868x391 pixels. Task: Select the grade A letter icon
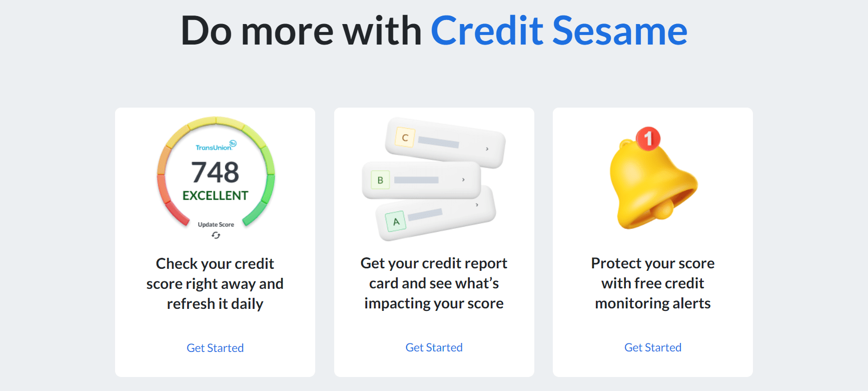point(396,222)
